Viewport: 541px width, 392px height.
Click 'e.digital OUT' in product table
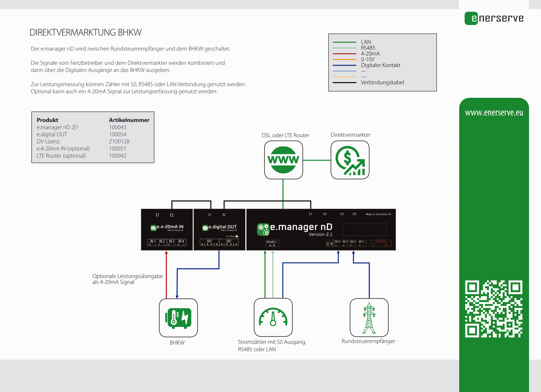click(x=52, y=134)
